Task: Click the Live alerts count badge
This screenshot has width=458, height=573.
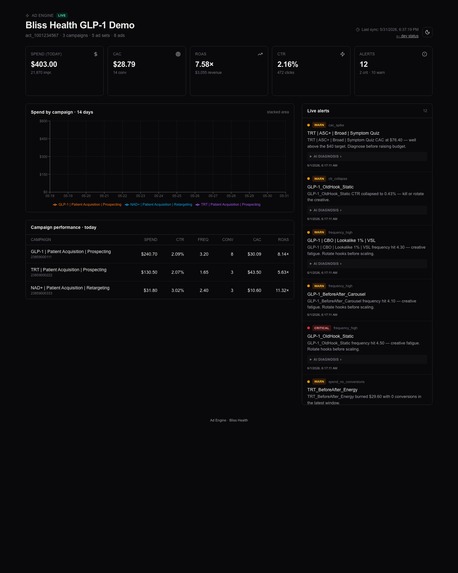Action: (425, 111)
